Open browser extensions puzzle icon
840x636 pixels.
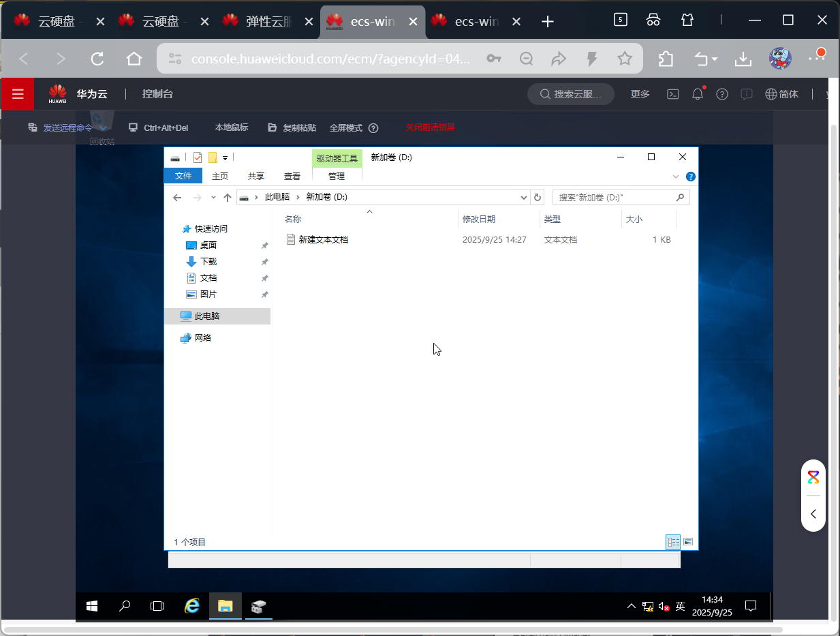(x=666, y=59)
